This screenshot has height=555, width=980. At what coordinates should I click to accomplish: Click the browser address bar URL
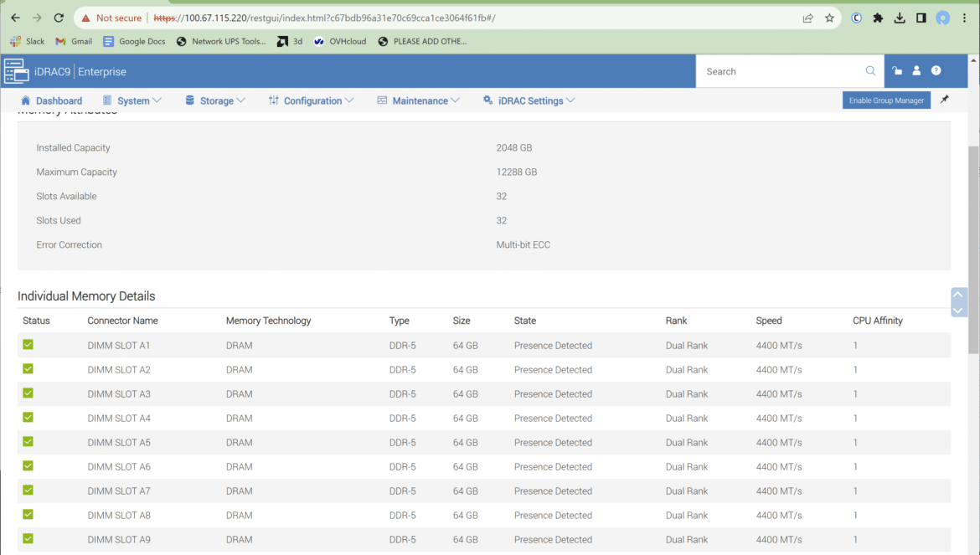pyautogui.click(x=324, y=18)
